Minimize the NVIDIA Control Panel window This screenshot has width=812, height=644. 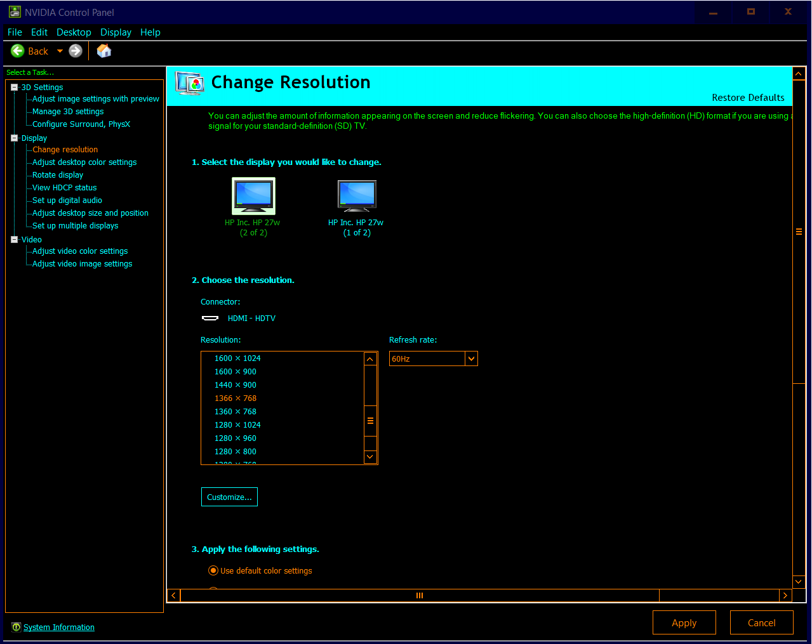click(713, 12)
